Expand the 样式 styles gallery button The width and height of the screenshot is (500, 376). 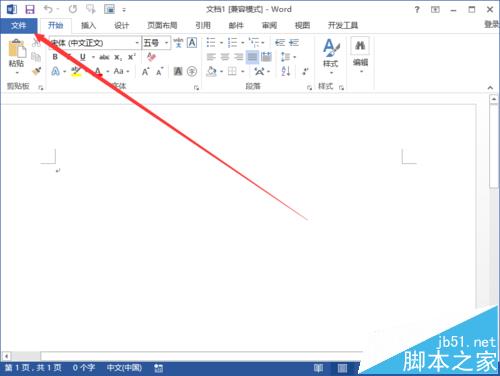331,57
